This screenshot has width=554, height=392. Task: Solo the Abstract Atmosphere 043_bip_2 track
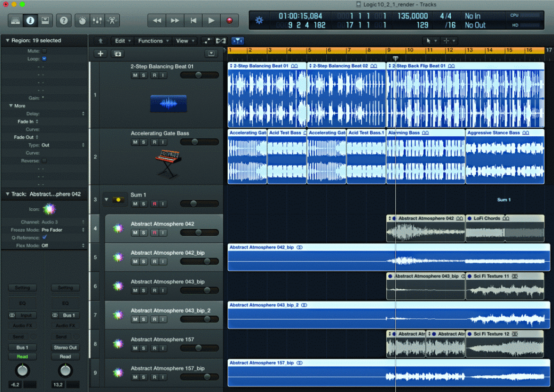[143, 319]
